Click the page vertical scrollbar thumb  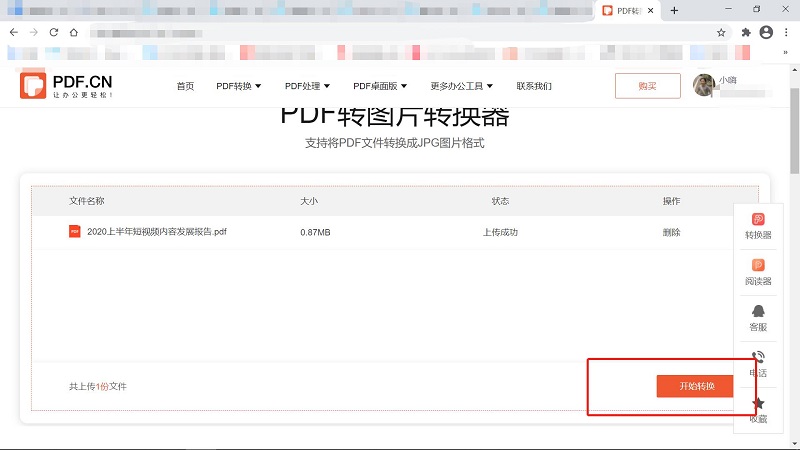(795, 130)
